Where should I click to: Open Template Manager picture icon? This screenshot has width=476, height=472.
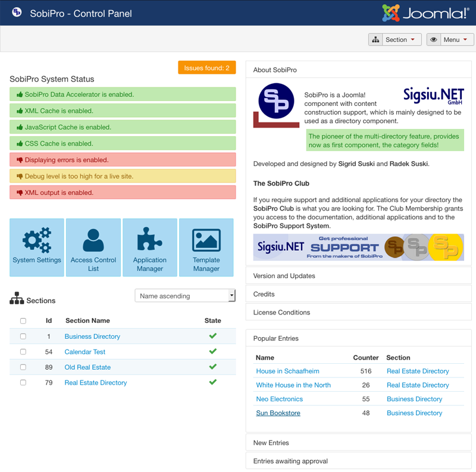pyautogui.click(x=206, y=241)
